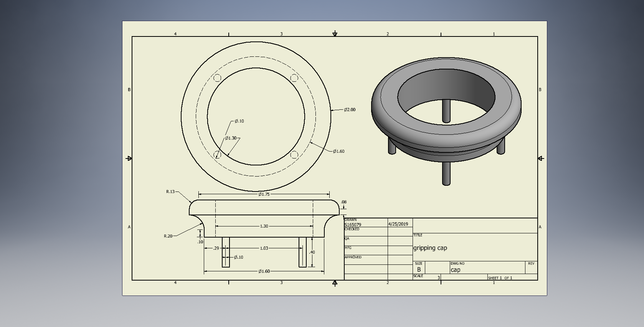The width and height of the screenshot is (644, 327).
Task: Click the Ø.10 pin dimension in side view
Action: coord(238,257)
